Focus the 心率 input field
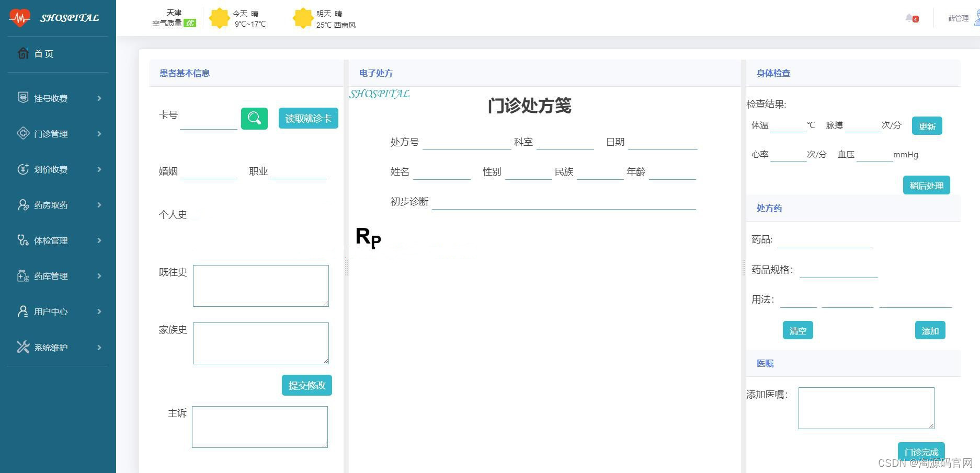Viewport: 980px width, 473px height. coord(789,155)
